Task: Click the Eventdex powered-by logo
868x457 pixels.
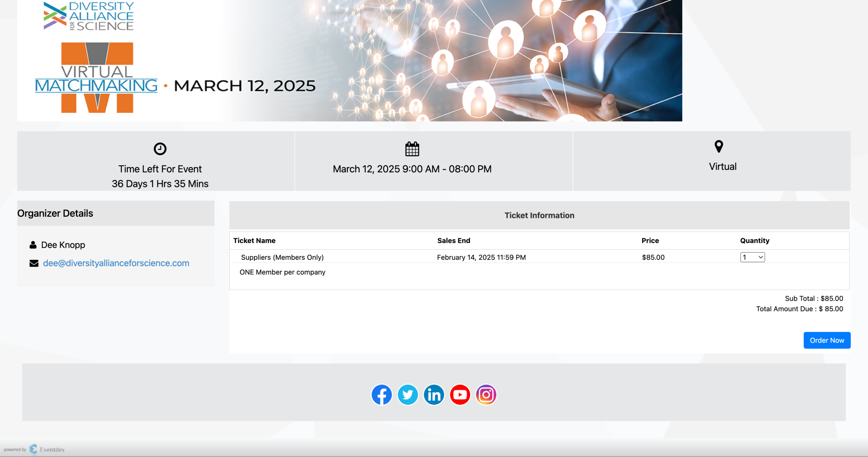Action: pos(34,449)
